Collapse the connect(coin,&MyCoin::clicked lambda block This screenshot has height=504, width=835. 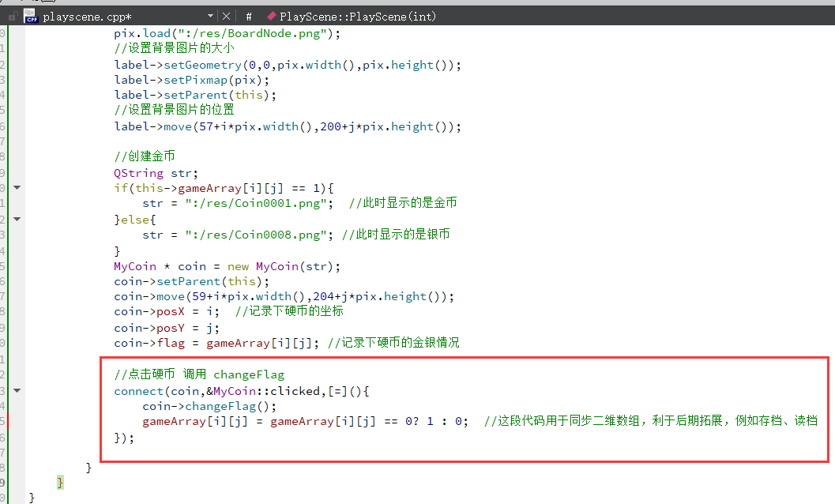pos(17,390)
